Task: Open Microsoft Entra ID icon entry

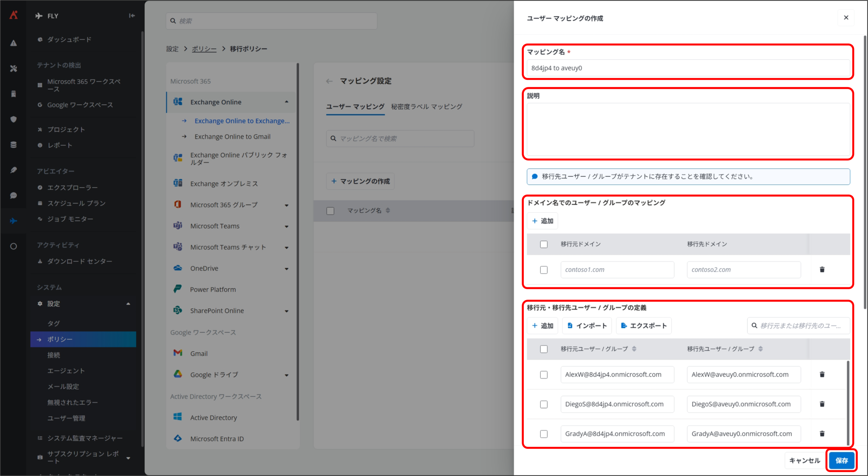Action: pos(178,438)
